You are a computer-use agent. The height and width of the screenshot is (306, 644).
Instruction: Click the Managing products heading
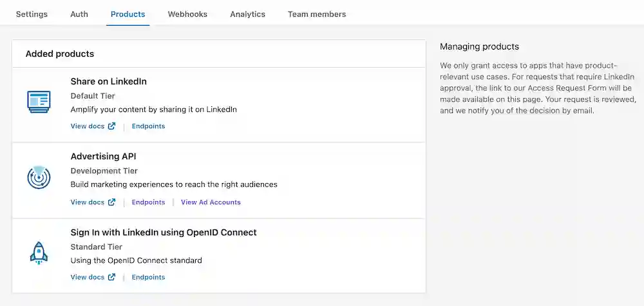[479, 47]
